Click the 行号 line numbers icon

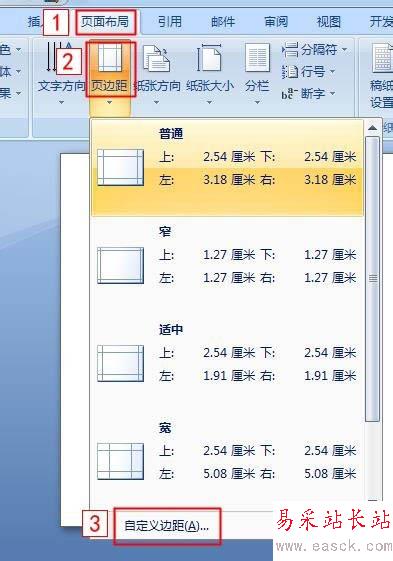(290, 72)
